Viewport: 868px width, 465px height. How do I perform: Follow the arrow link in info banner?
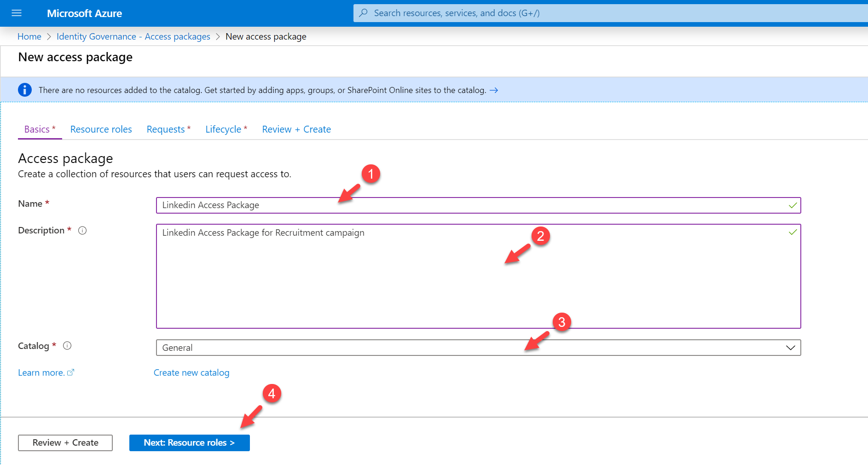point(494,90)
